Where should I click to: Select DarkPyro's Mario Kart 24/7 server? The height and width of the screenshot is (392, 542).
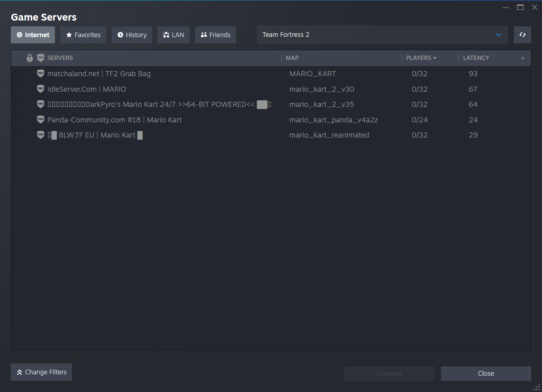click(x=271, y=104)
